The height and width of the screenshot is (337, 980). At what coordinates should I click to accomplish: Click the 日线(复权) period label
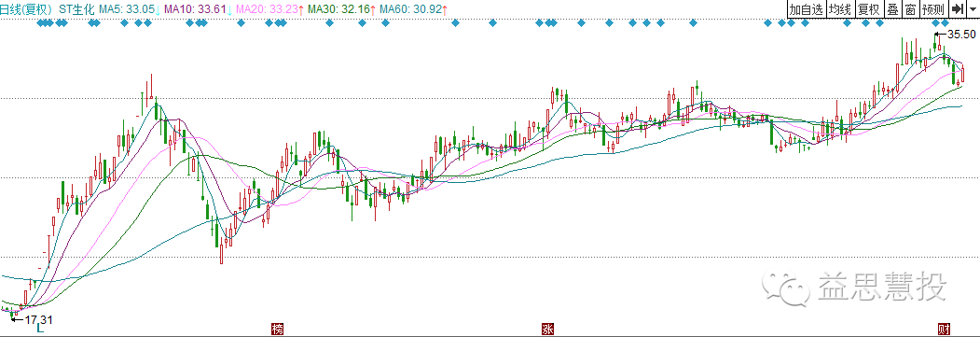coord(26,9)
